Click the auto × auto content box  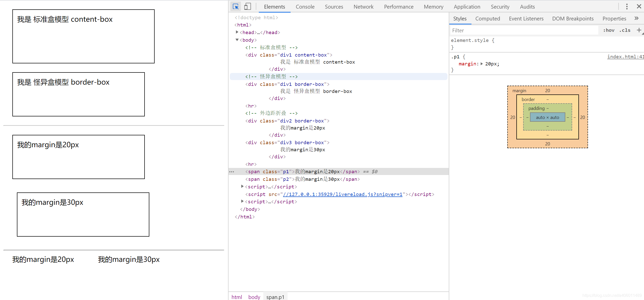547,117
